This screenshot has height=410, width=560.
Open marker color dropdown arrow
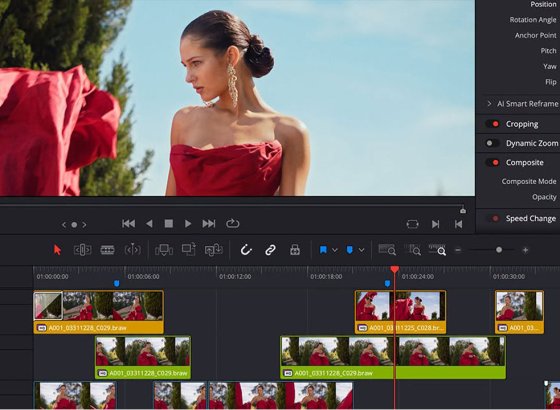[361, 250]
